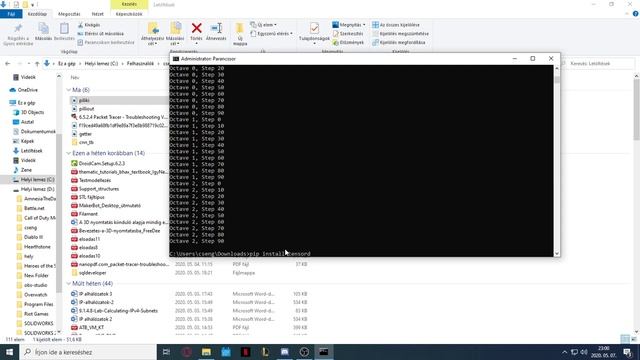Click File Explorer icon on taskbar
Screen dimensions: 640x360
point(206,352)
